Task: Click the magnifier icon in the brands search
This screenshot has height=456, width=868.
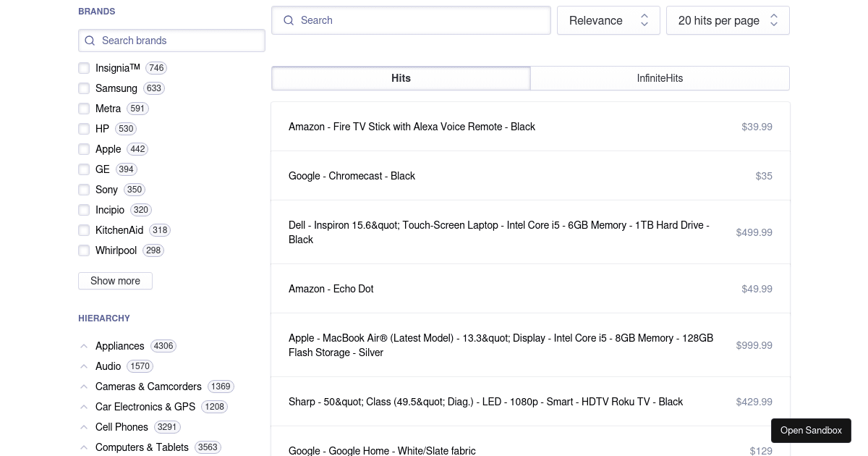Action: tap(90, 41)
